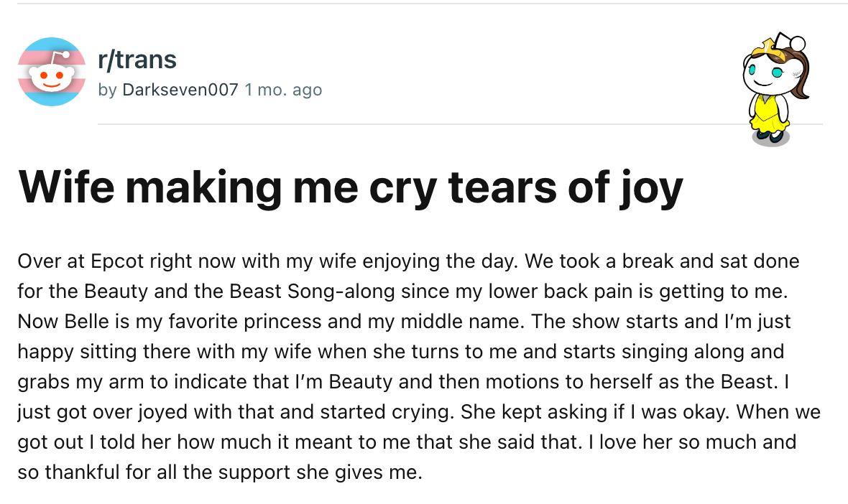Open the post title "Wife making me cry tears of joy"
The width and height of the screenshot is (848, 504).
coord(351,187)
